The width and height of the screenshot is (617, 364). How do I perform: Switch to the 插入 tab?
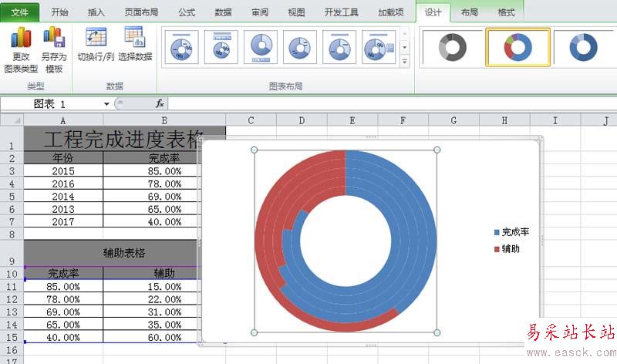click(x=96, y=12)
